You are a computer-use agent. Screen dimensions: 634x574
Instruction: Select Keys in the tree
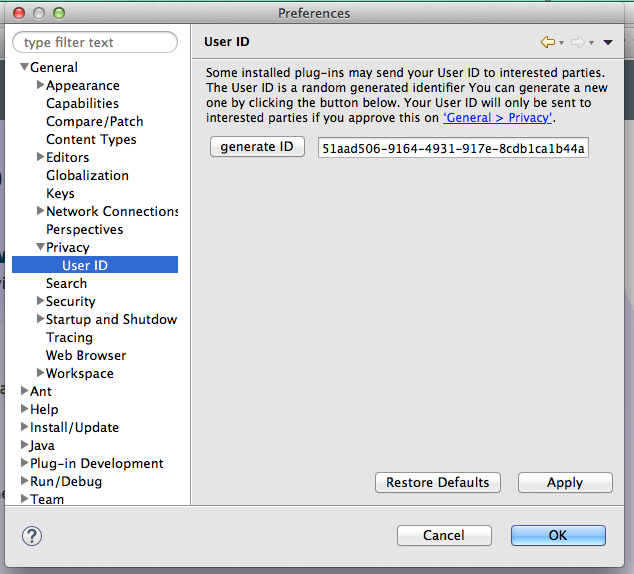(x=60, y=193)
